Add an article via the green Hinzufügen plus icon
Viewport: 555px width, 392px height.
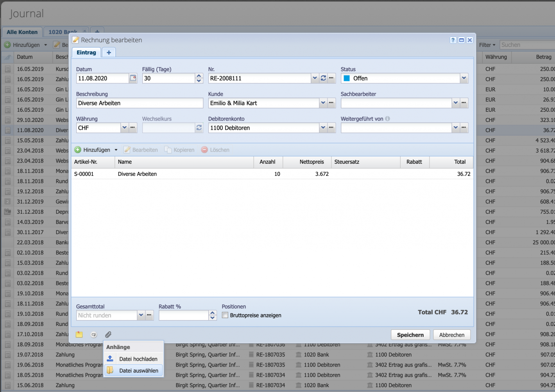coord(78,150)
